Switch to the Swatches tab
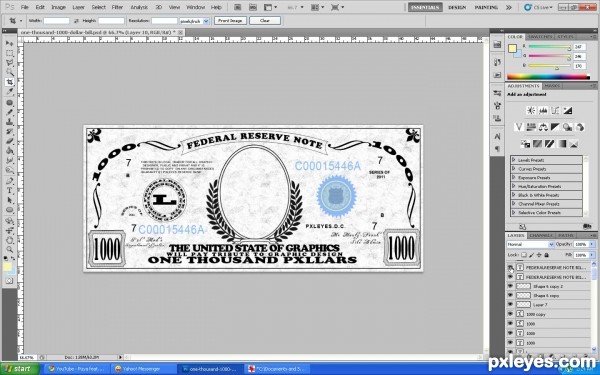 pos(540,37)
